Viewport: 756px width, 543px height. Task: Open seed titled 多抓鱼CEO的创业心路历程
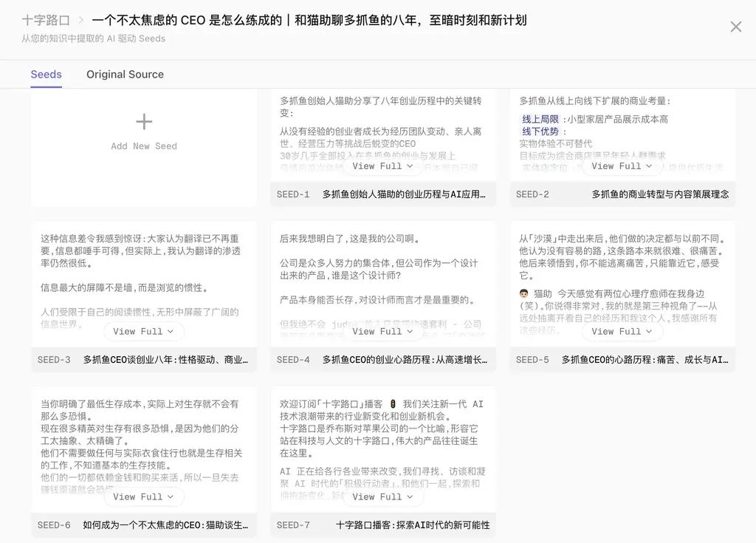tap(405, 360)
